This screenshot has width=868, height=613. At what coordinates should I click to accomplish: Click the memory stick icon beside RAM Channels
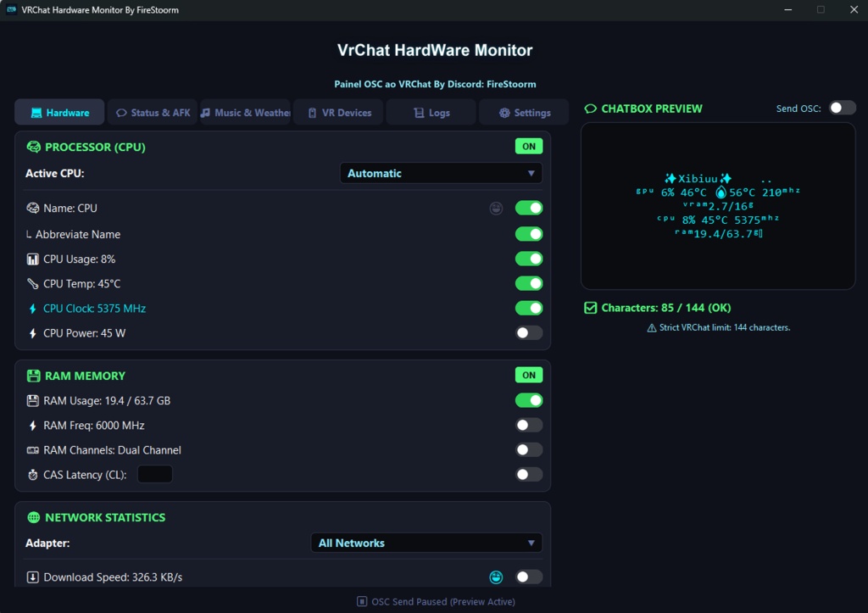pos(33,450)
